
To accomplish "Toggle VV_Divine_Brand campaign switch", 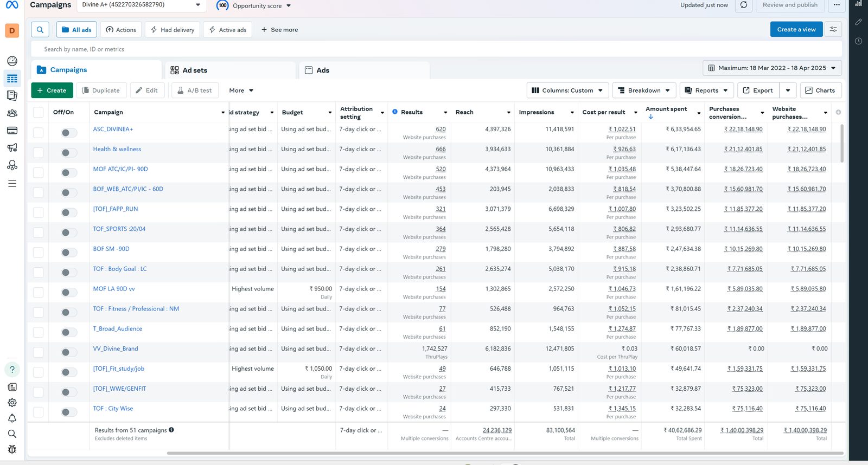I will [69, 352].
